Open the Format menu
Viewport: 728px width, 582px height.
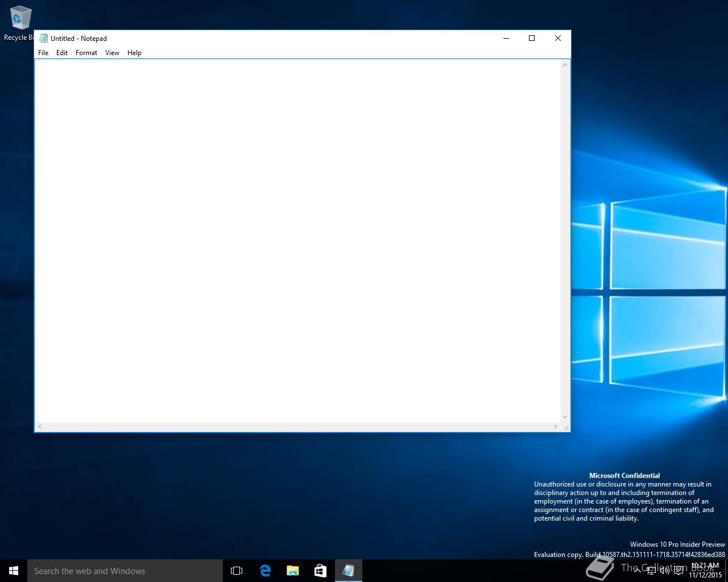coord(86,53)
